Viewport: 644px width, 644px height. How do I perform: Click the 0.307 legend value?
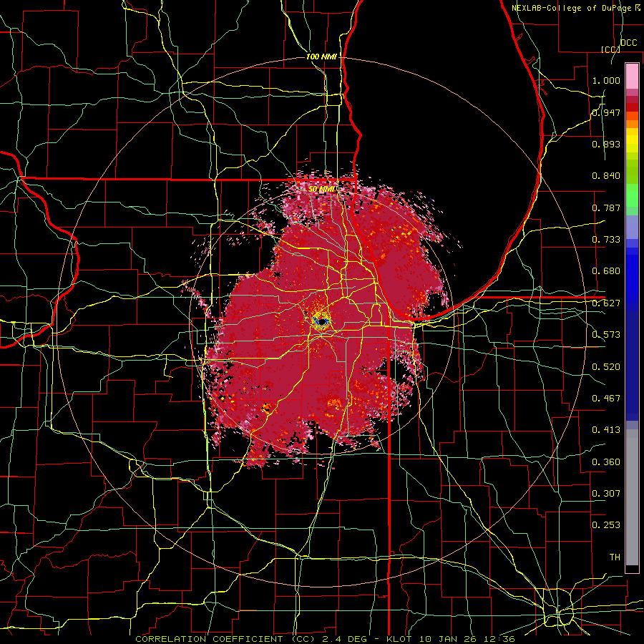pos(606,494)
